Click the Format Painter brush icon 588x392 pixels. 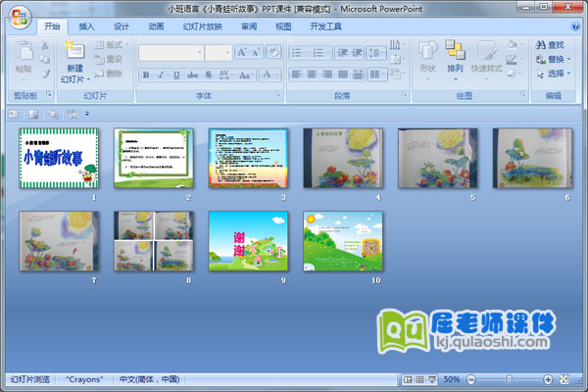(45, 73)
